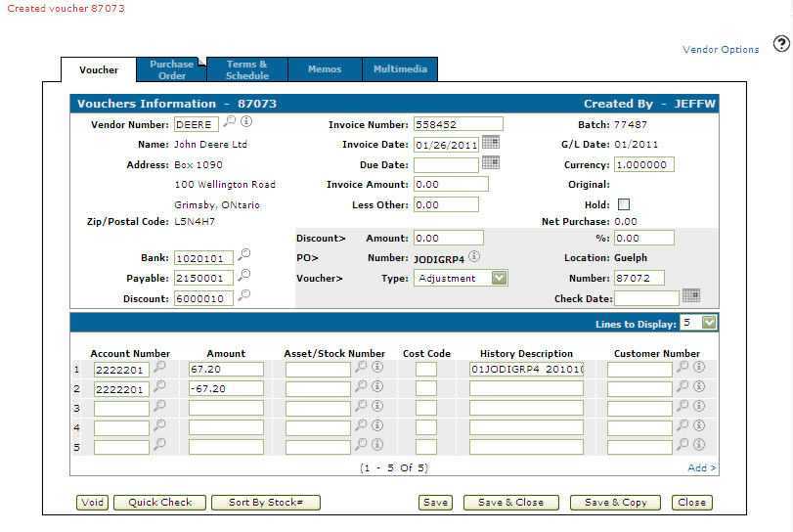Search asset/stock number on line 1
The image size is (793, 532).
tap(361, 367)
